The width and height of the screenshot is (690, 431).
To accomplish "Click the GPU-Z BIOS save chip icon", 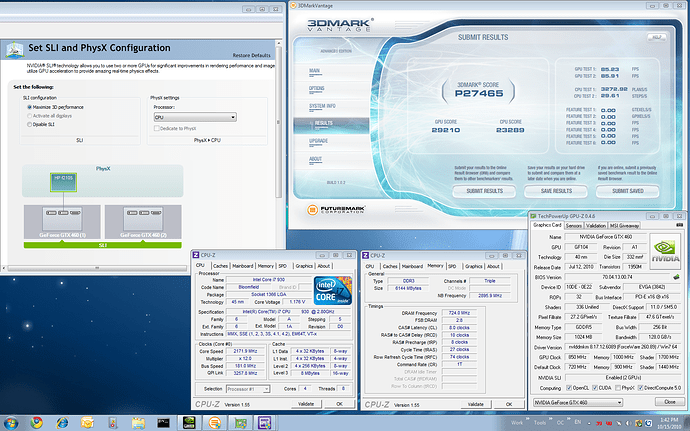I will click(x=676, y=277).
